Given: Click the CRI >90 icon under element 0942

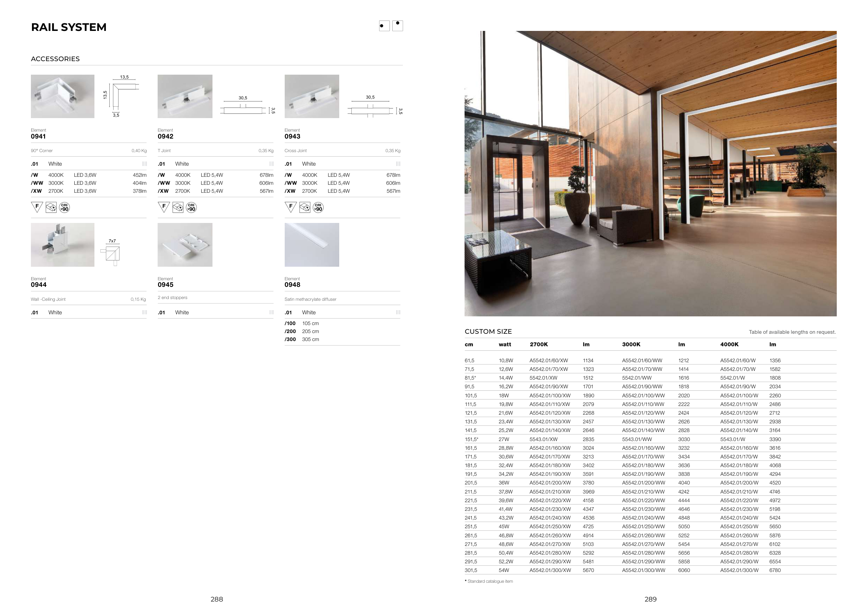Looking at the screenshot, I should (191, 207).
